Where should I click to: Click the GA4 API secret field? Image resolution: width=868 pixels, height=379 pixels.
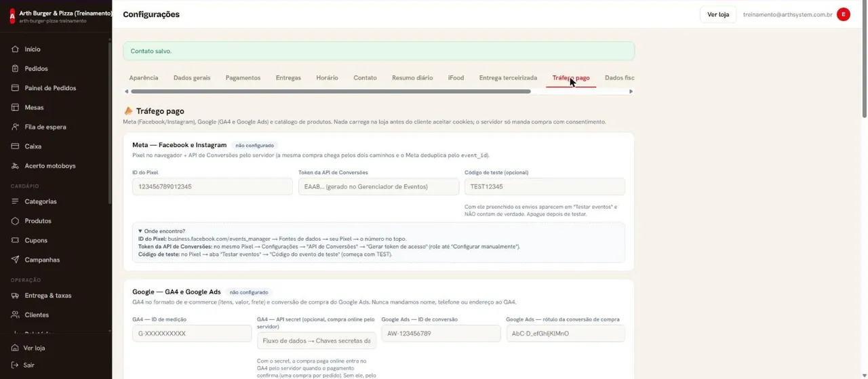pos(317,340)
